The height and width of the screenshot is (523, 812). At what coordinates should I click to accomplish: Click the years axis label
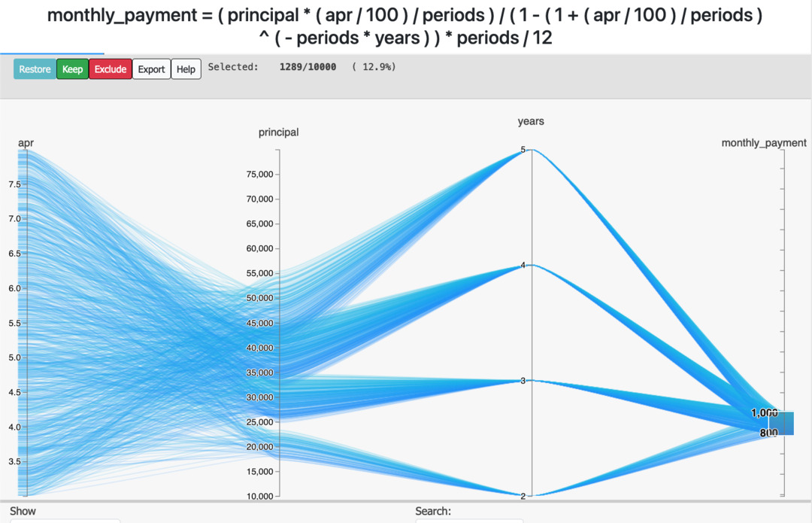531,121
